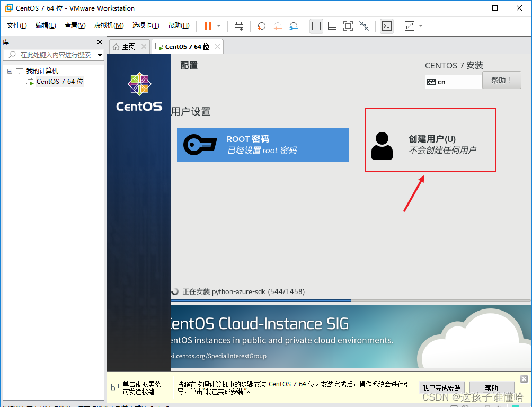The image size is (532, 407).
Task: Click the 用户设置 heading text
Action: [x=191, y=111]
